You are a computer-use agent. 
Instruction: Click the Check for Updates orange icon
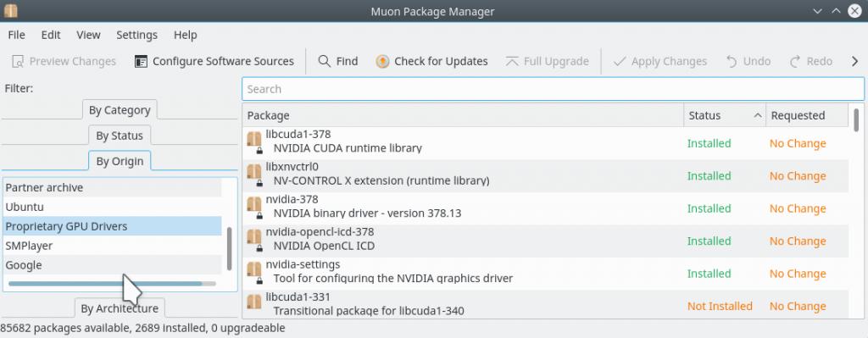point(382,61)
